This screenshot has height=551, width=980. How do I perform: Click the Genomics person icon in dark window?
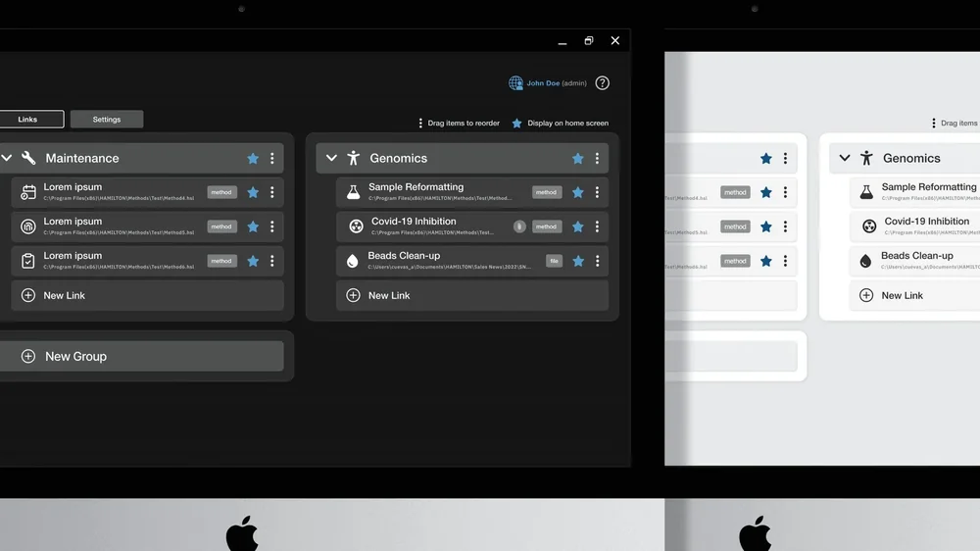(x=354, y=158)
